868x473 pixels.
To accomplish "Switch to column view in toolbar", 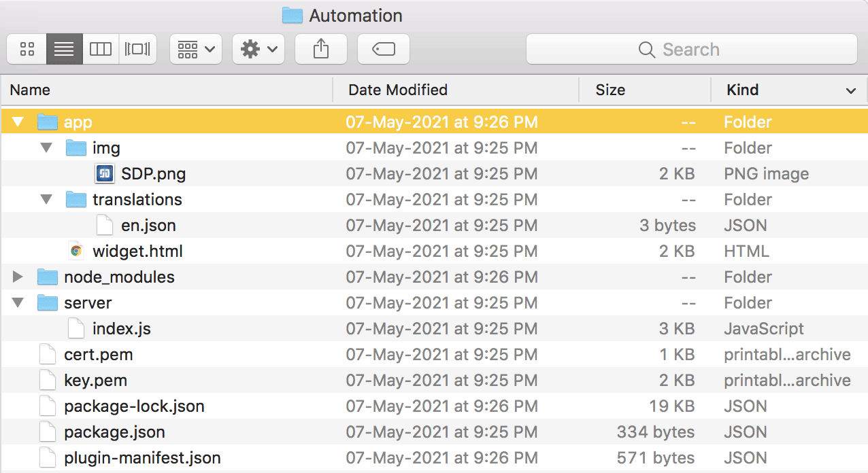I will (x=101, y=50).
